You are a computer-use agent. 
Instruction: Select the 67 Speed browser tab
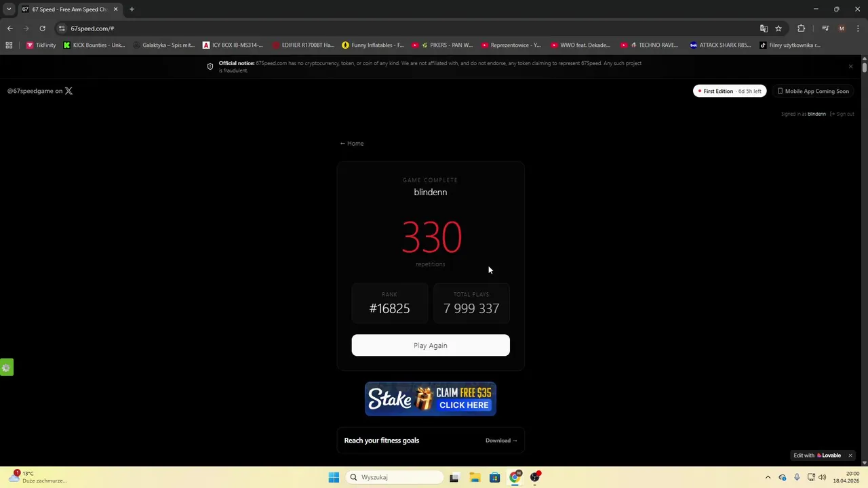tap(70, 9)
